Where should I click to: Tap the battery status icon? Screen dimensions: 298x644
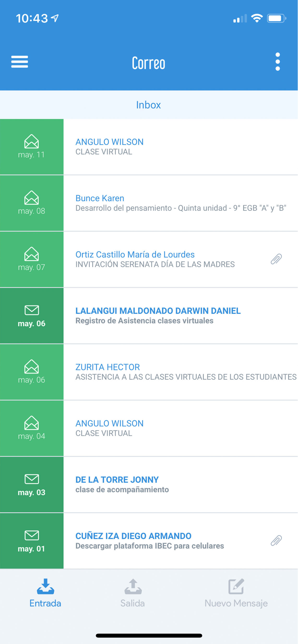276,18
